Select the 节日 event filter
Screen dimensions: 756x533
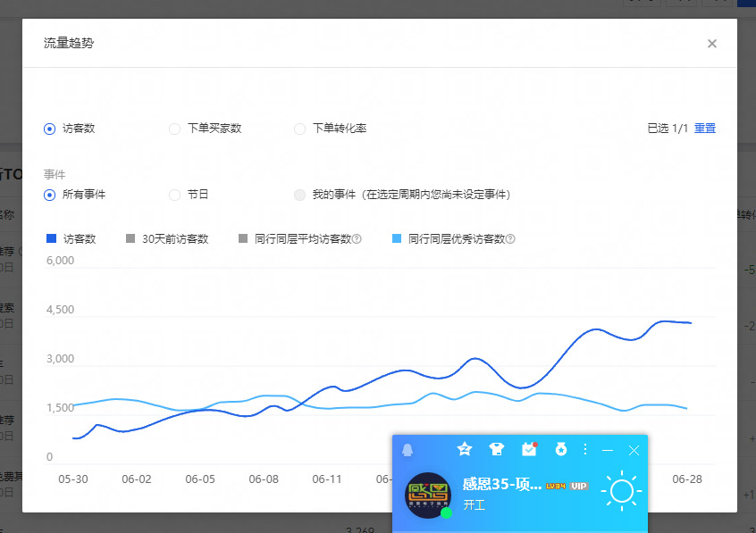(174, 196)
